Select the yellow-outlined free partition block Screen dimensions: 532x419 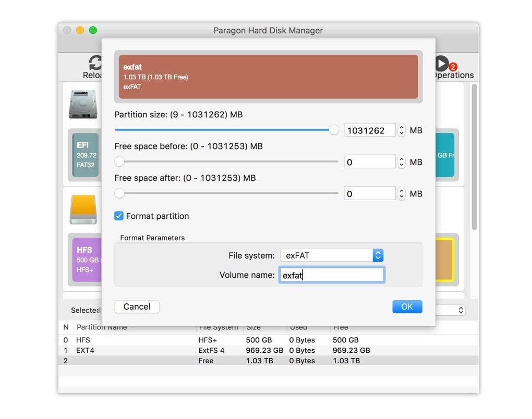click(445, 260)
